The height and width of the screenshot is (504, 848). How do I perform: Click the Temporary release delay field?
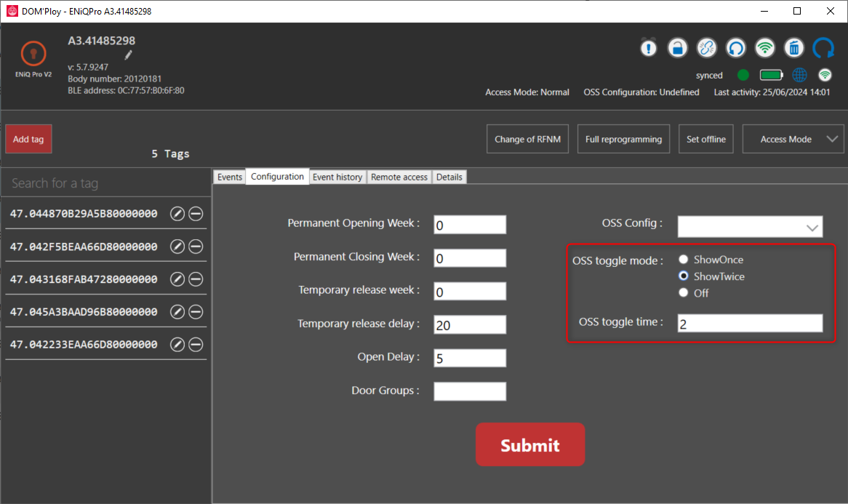pyautogui.click(x=470, y=324)
